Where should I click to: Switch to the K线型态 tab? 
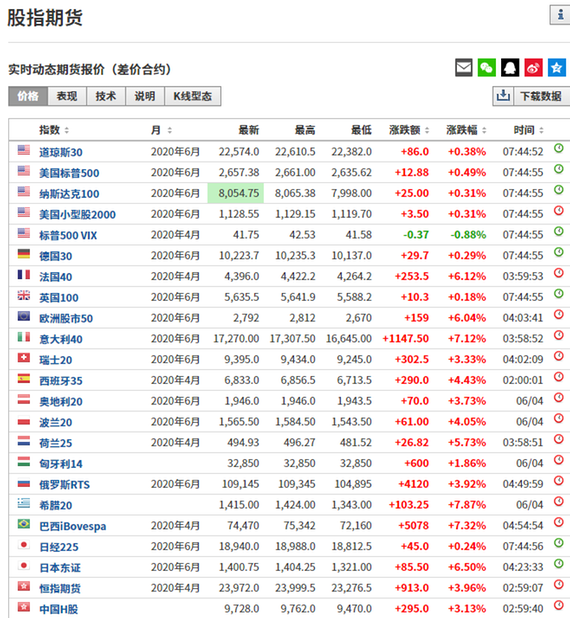pyautogui.click(x=192, y=96)
